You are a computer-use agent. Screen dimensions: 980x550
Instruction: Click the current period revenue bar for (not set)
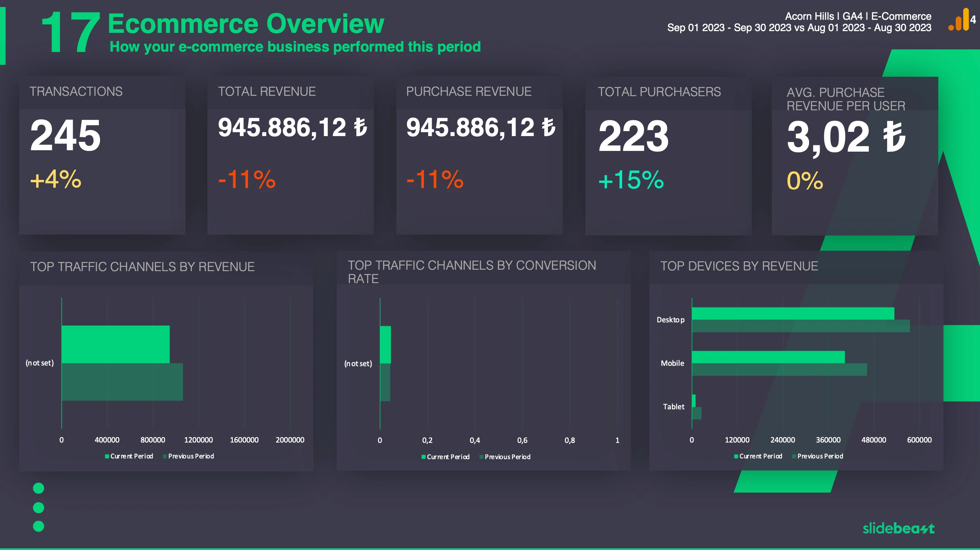[x=116, y=344]
